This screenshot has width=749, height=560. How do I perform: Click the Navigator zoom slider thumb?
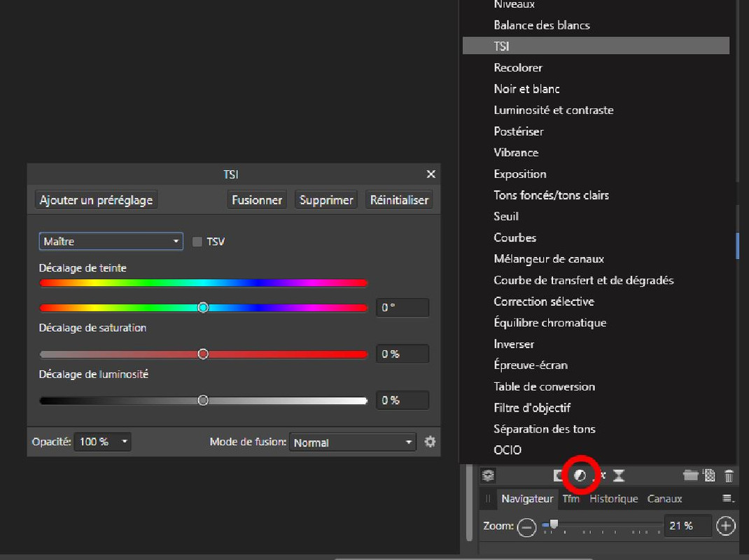(554, 524)
